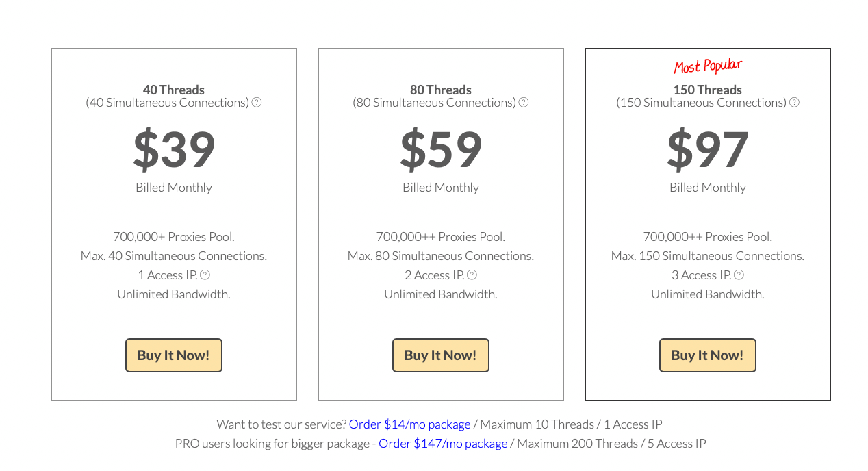Select the 80 Threads plan title
Screen dimensions: 868x471
click(x=441, y=90)
